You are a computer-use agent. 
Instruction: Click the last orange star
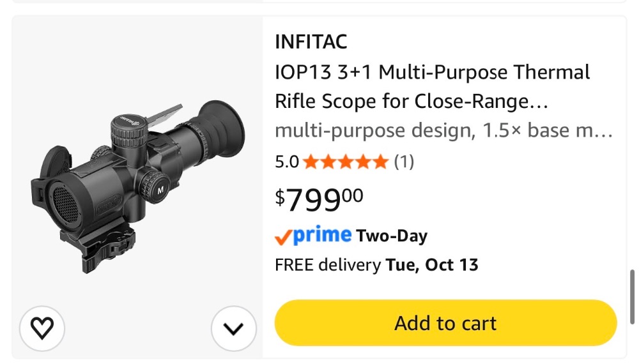coord(381,162)
